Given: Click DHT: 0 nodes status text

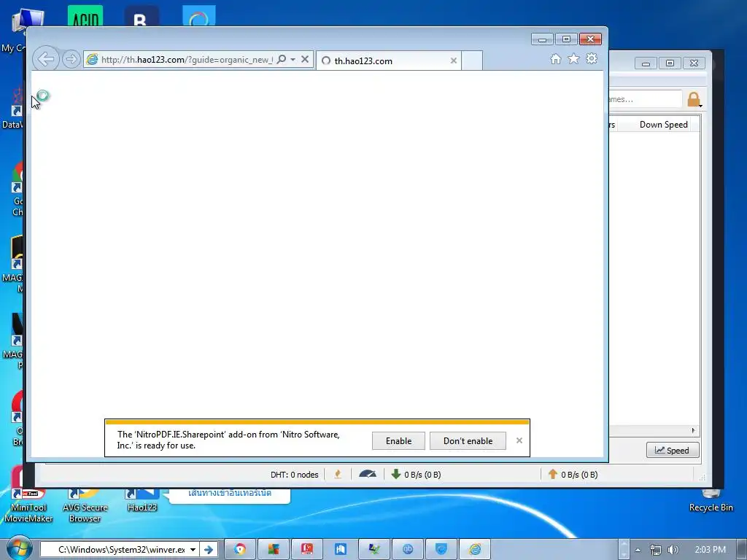Looking at the screenshot, I should tap(294, 475).
